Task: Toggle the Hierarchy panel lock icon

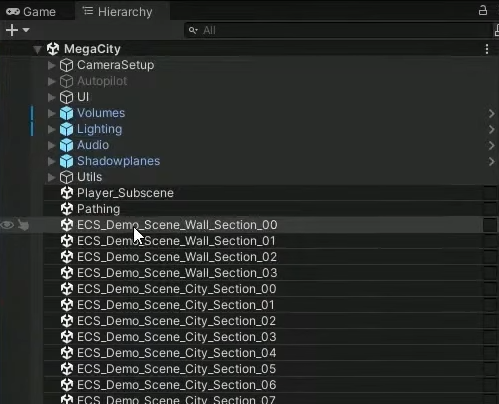Action: coord(483,10)
